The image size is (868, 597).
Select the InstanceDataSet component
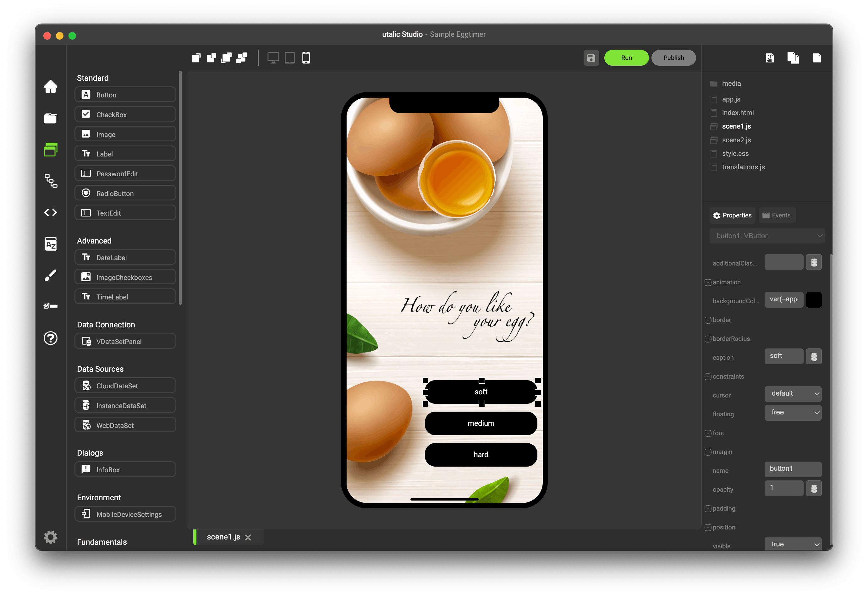125,405
